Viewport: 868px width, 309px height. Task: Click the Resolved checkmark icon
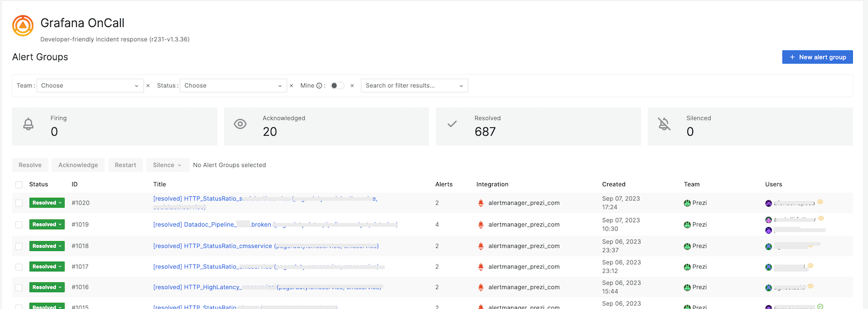point(452,124)
